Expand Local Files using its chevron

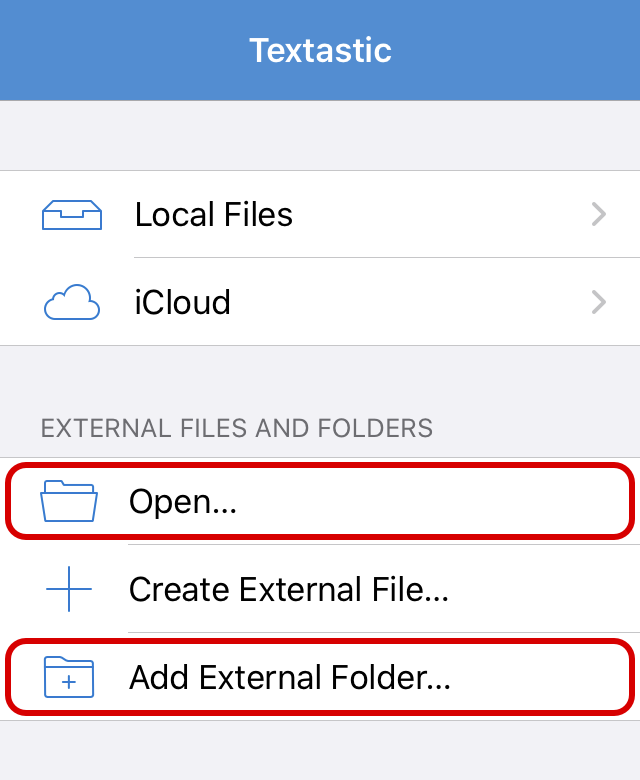[599, 214]
